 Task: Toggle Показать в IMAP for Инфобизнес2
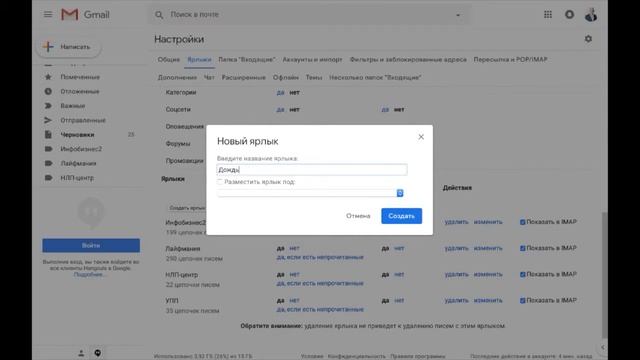coord(522,222)
